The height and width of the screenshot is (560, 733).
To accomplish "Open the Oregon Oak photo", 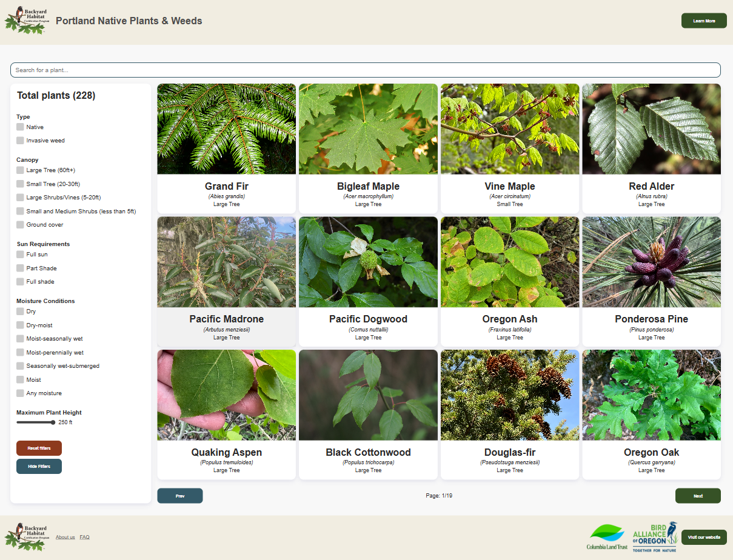I will tap(652, 395).
